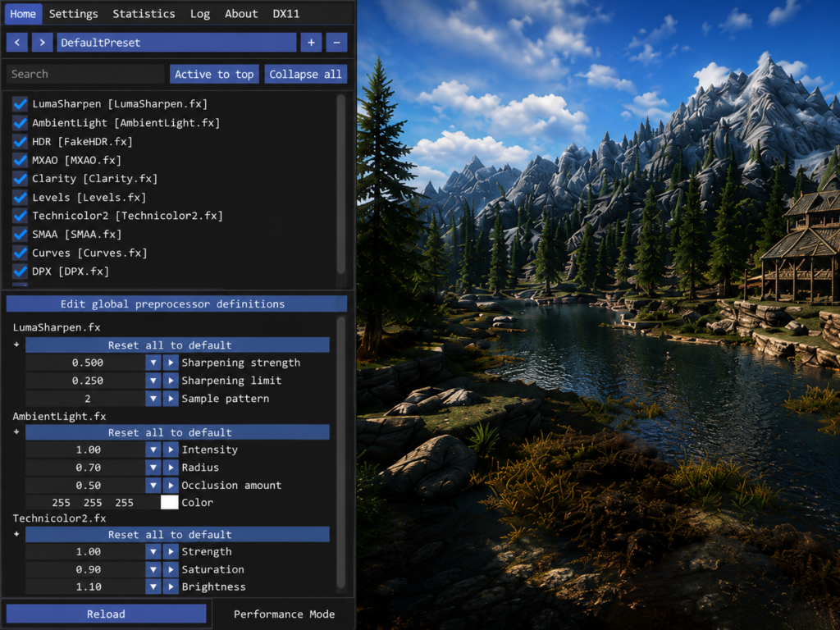Screen dimensions: 840x630
Task: Click the effects list scrollbar
Action: coord(340,185)
